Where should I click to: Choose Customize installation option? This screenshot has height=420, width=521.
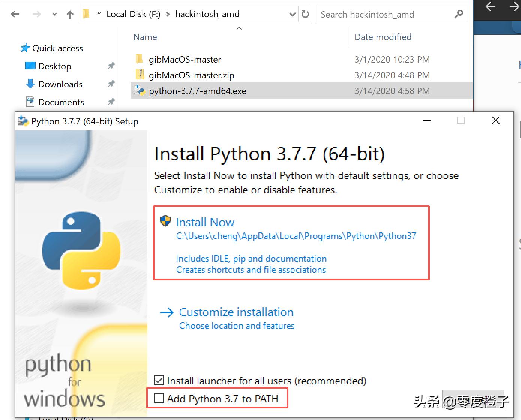click(x=236, y=312)
